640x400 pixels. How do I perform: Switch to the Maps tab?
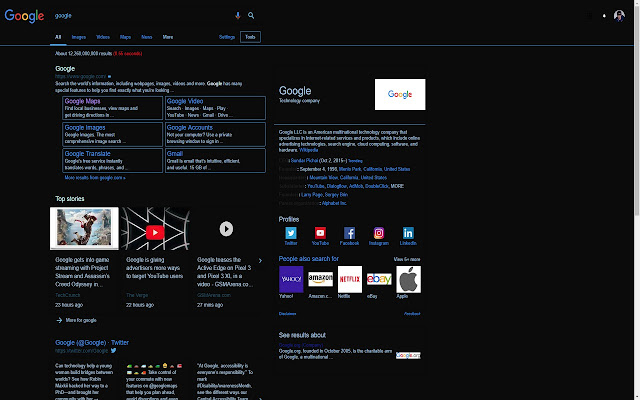[125, 37]
